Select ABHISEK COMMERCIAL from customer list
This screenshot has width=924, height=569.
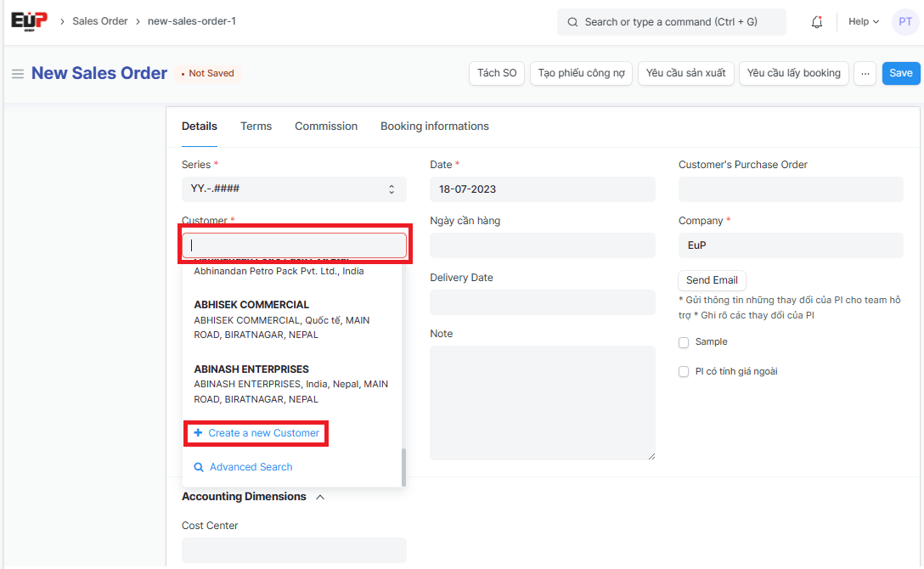coord(251,305)
